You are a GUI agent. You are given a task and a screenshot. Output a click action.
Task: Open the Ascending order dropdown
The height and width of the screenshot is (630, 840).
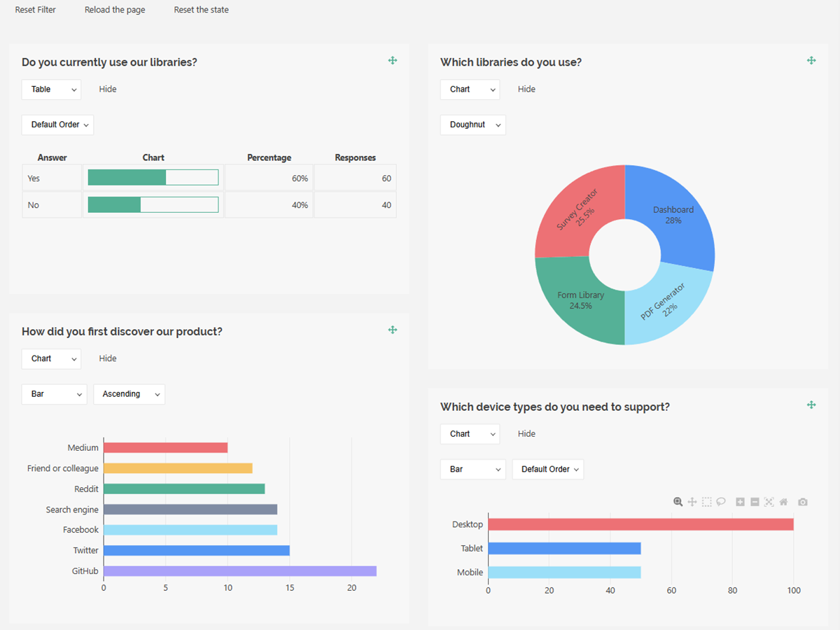tap(129, 394)
